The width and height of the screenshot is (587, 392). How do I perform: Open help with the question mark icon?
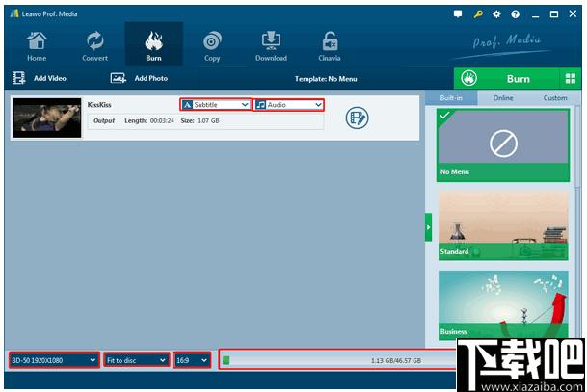pyautogui.click(x=515, y=14)
